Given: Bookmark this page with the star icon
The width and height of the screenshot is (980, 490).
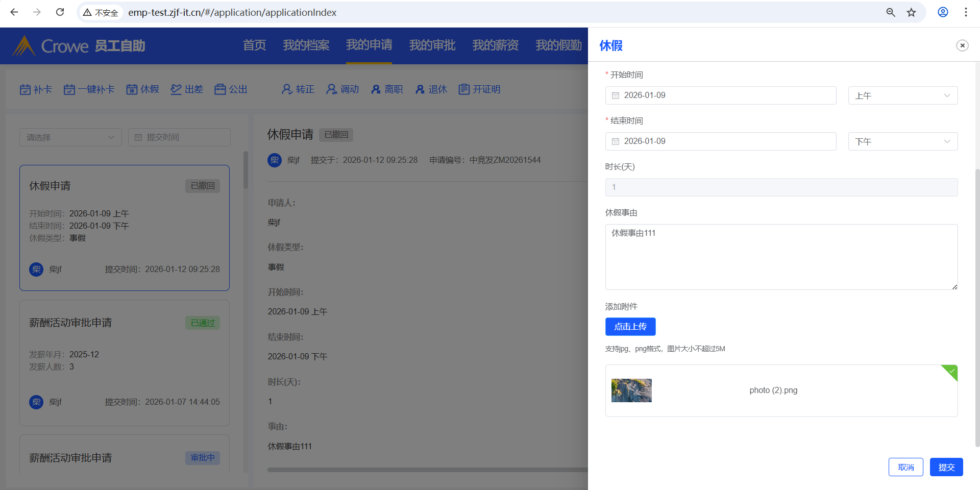Looking at the screenshot, I should tap(911, 12).
